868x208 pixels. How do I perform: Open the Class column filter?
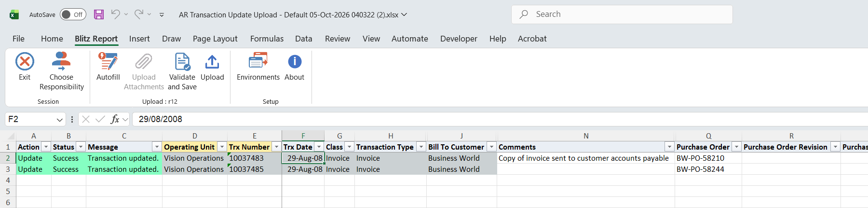point(350,147)
